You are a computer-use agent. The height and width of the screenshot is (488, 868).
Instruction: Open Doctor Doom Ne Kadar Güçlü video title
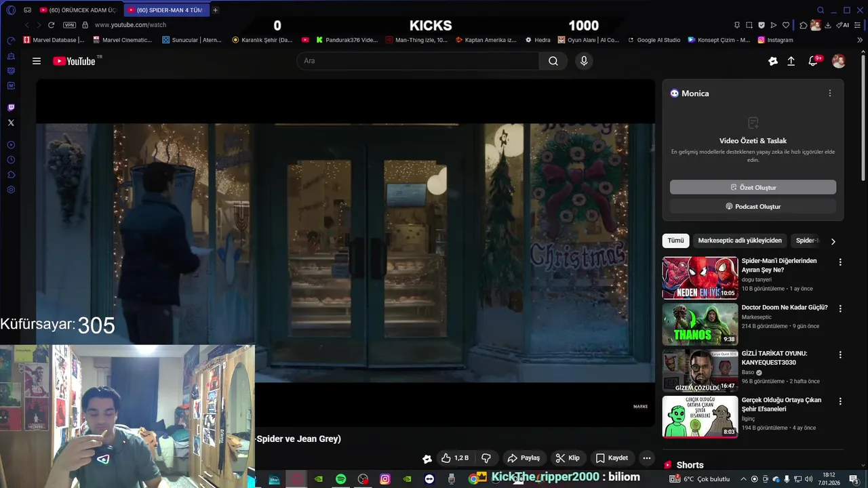pos(785,307)
